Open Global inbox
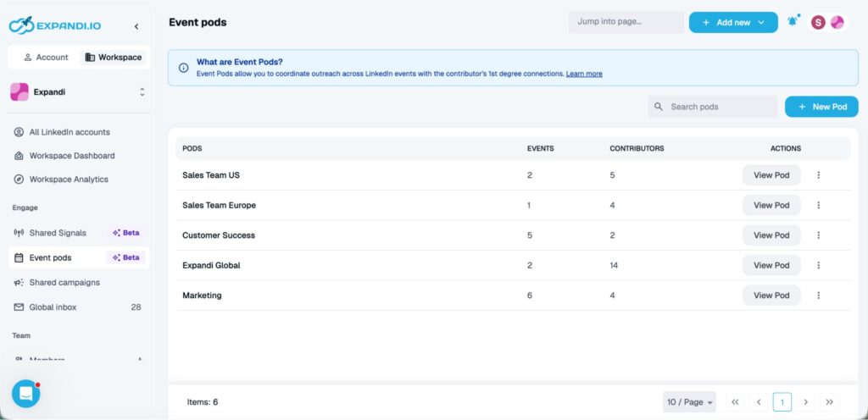This screenshot has width=868, height=420. 79,307
